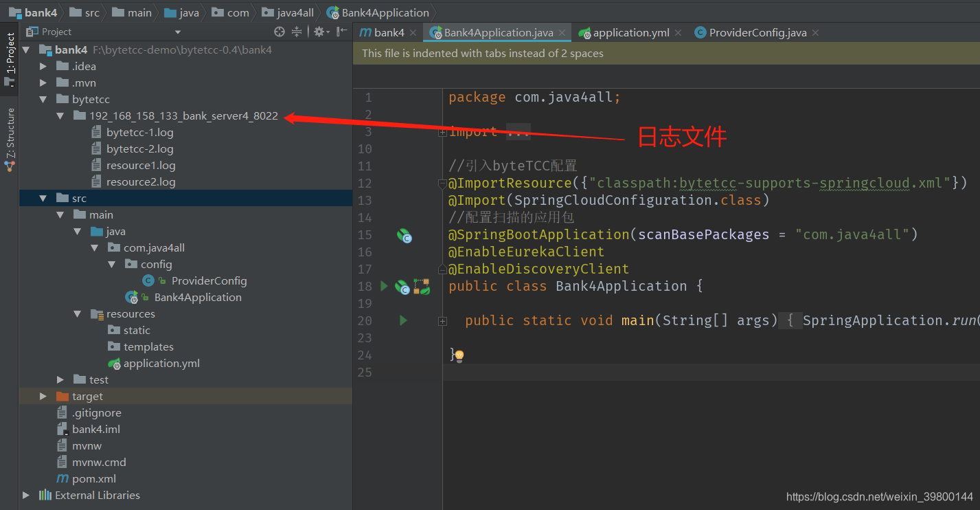Click the Bank4Application breadcrumb
The width and height of the screenshot is (980, 510).
click(378, 12)
